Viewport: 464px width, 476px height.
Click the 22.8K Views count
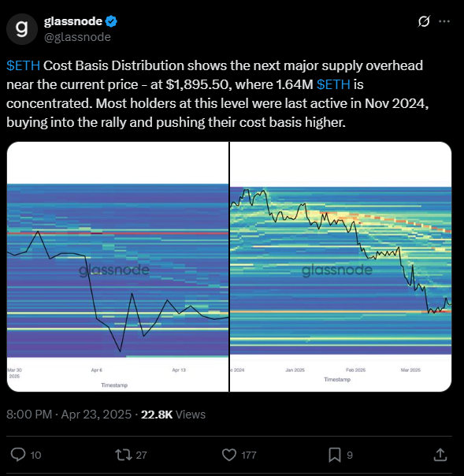pos(173,415)
